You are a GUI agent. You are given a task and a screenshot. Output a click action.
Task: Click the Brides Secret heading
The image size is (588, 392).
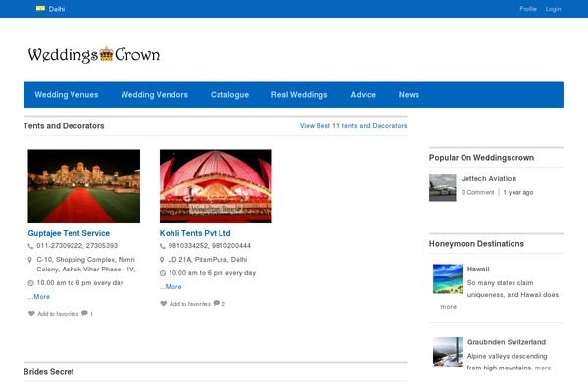(49, 372)
